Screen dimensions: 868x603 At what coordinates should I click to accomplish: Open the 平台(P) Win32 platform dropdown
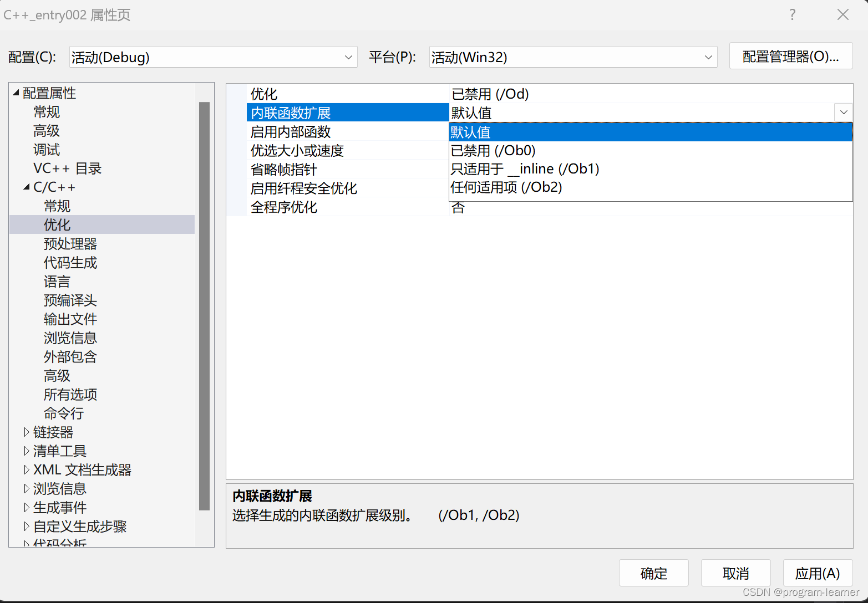573,57
